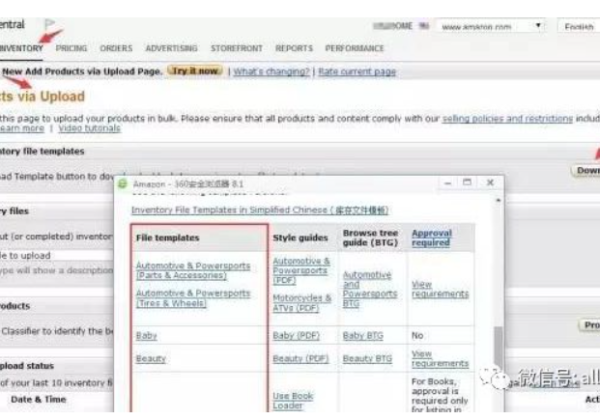Open the INVENTORY menu
Viewport: 600px width, 420px height.
click(21, 48)
